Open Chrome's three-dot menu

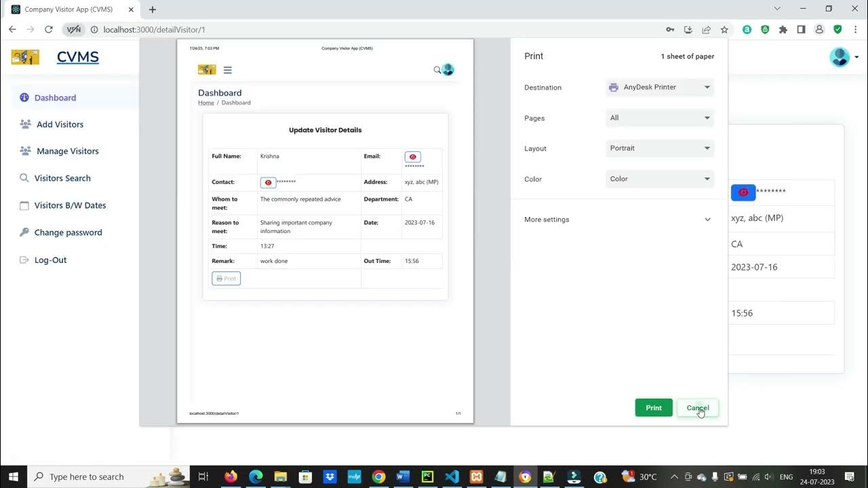[855, 30]
